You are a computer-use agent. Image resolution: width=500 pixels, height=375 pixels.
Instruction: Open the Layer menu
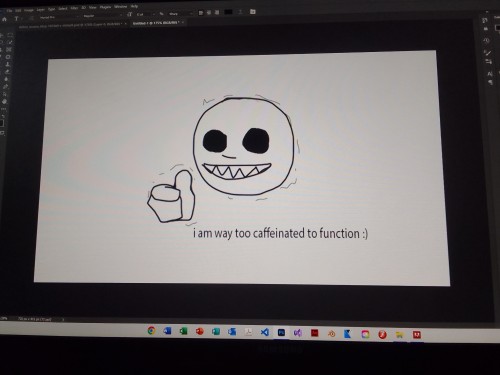click(41, 10)
